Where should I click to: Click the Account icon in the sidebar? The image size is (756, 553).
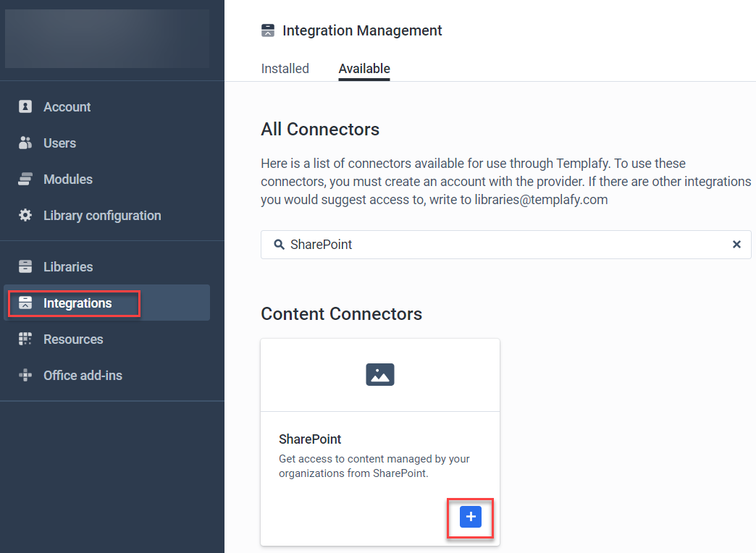(x=25, y=106)
